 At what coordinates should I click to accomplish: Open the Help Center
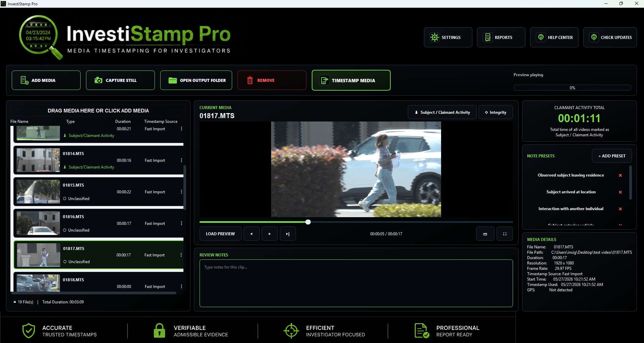pos(554,37)
